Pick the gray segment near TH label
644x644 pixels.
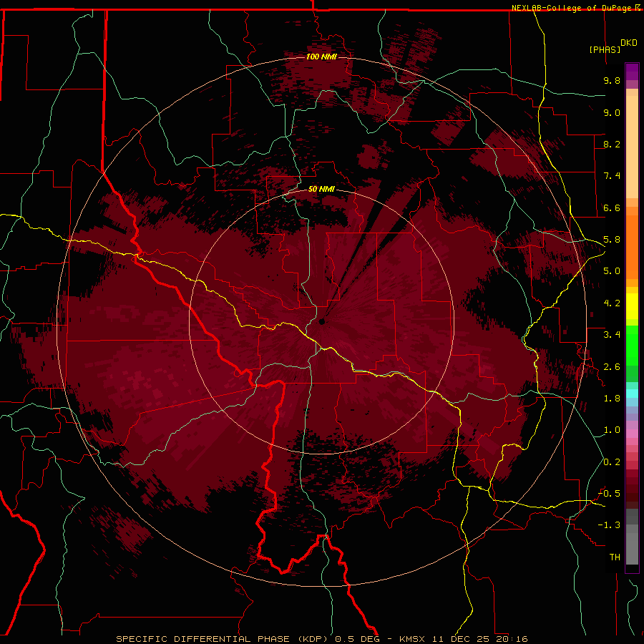click(632, 550)
